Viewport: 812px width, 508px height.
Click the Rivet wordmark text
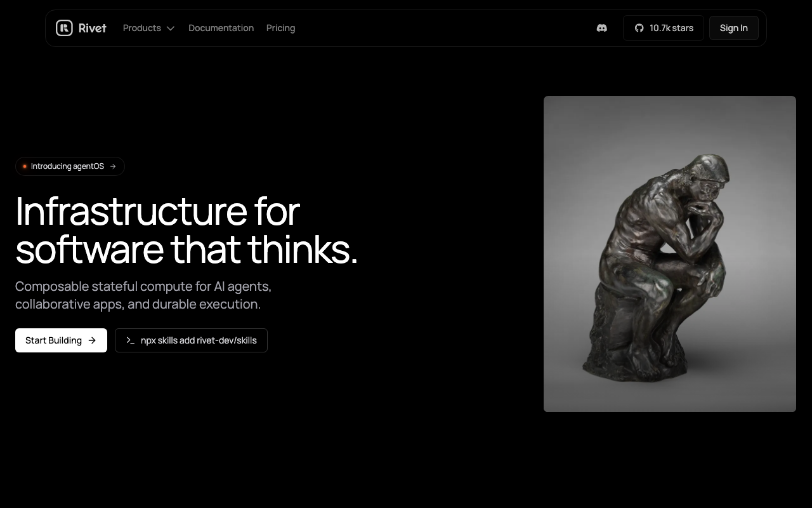[93, 28]
